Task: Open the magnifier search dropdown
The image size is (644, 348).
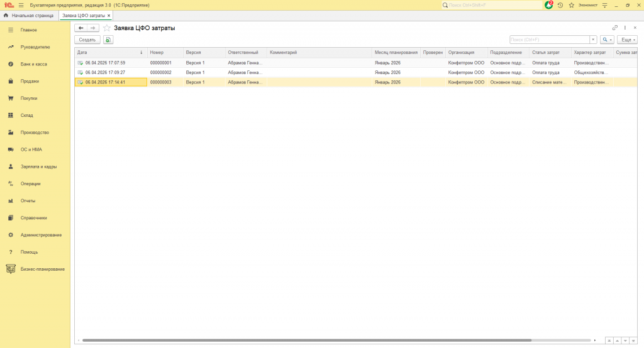Action: pos(607,40)
